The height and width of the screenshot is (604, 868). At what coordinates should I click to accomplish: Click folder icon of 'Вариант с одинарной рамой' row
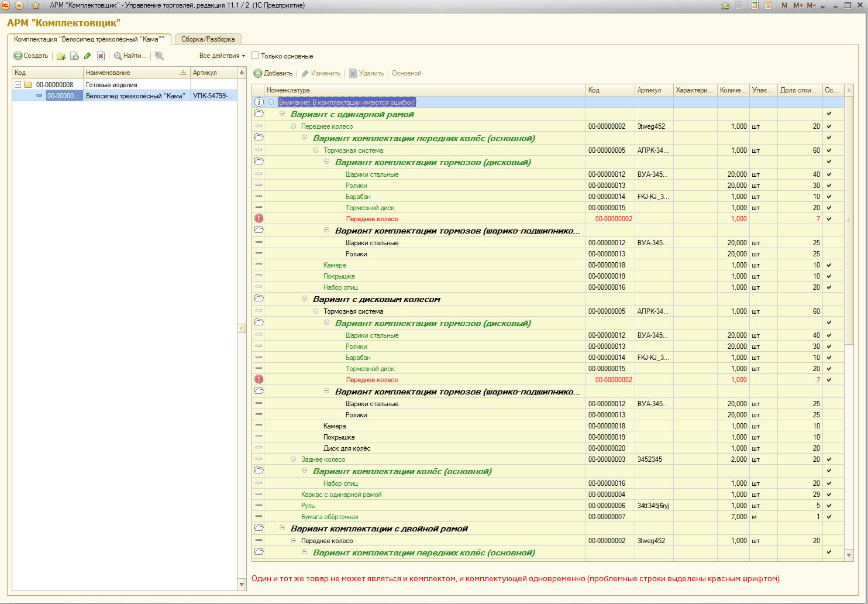(259, 114)
